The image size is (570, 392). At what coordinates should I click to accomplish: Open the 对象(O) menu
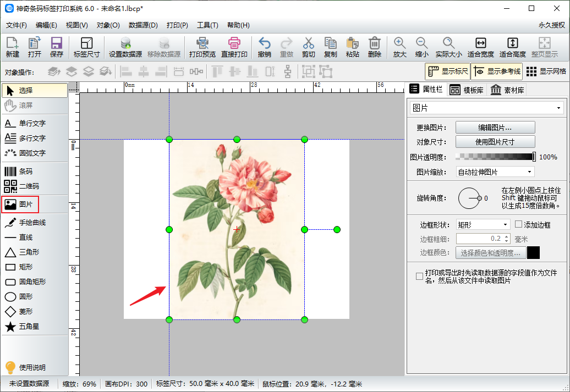coord(108,25)
